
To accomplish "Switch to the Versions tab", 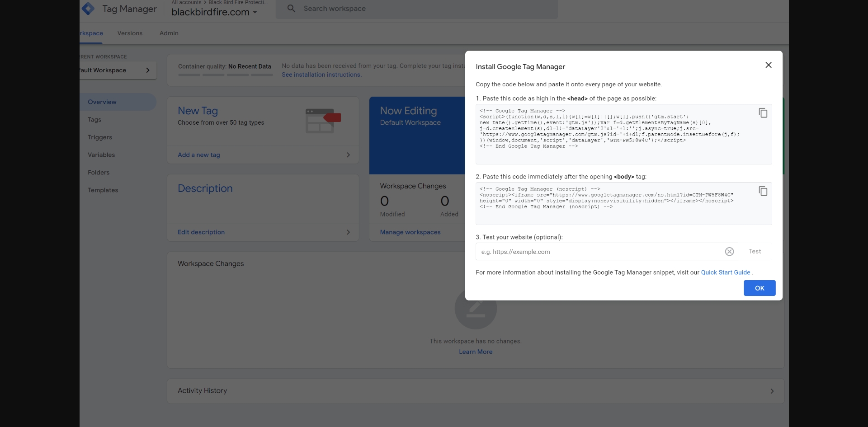I will point(130,33).
